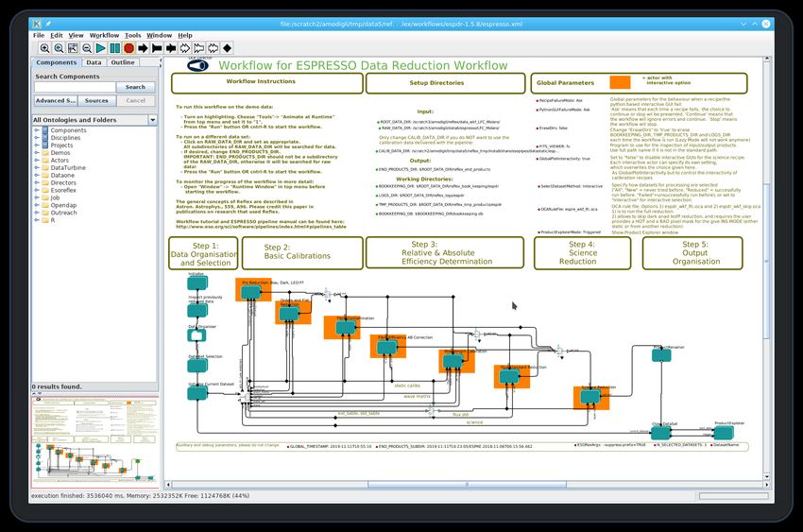The height and width of the screenshot is (532, 803).
Task: Select the Science Reduction actor node
Action: (x=589, y=396)
